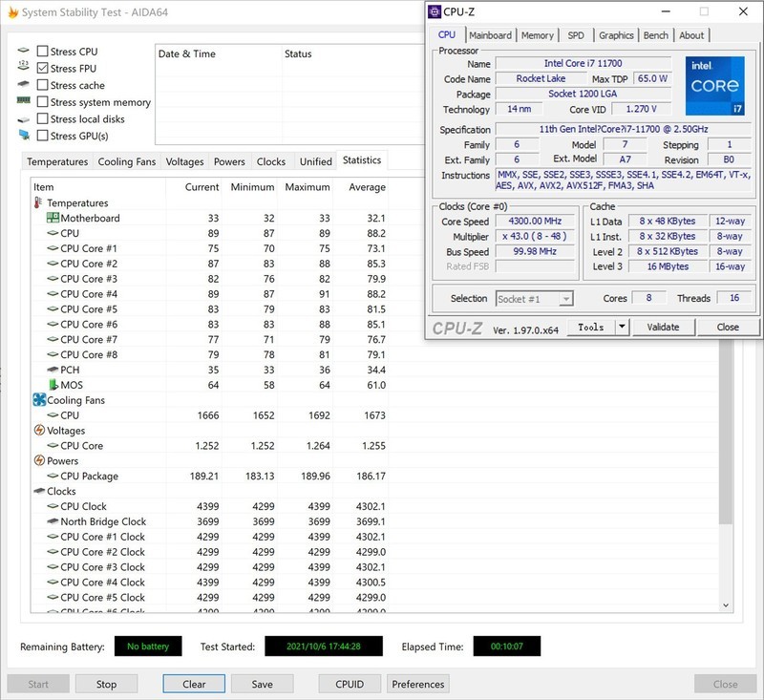The height and width of the screenshot is (700, 764).
Task: Enable the Stress CPU checkbox
Action: [x=42, y=52]
